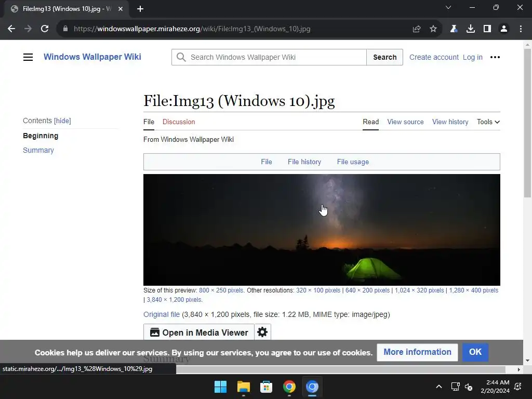The image size is (532, 399).
Task: Open the View history tab
Action: pos(450,122)
